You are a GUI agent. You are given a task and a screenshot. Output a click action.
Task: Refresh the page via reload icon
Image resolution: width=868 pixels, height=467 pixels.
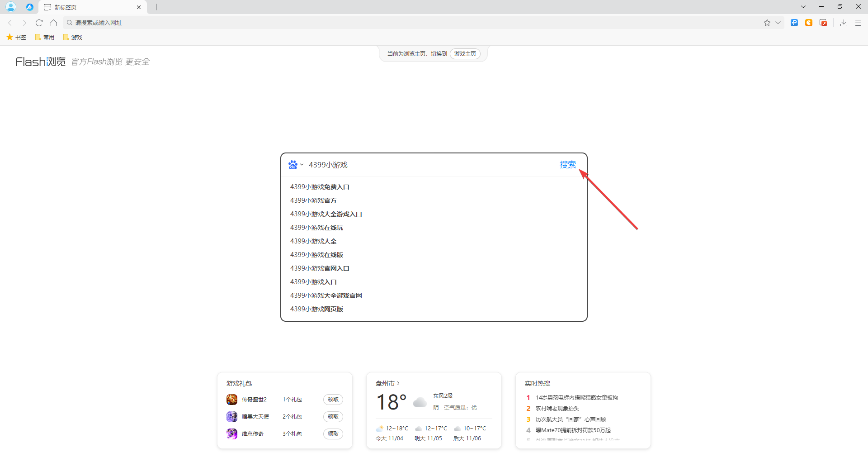pyautogui.click(x=39, y=23)
